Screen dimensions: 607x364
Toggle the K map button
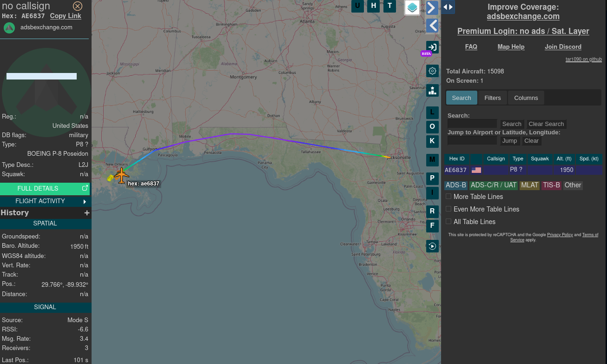coord(432,141)
